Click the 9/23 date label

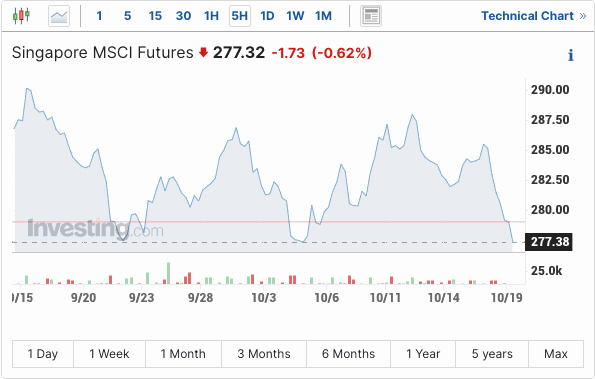[142, 298]
